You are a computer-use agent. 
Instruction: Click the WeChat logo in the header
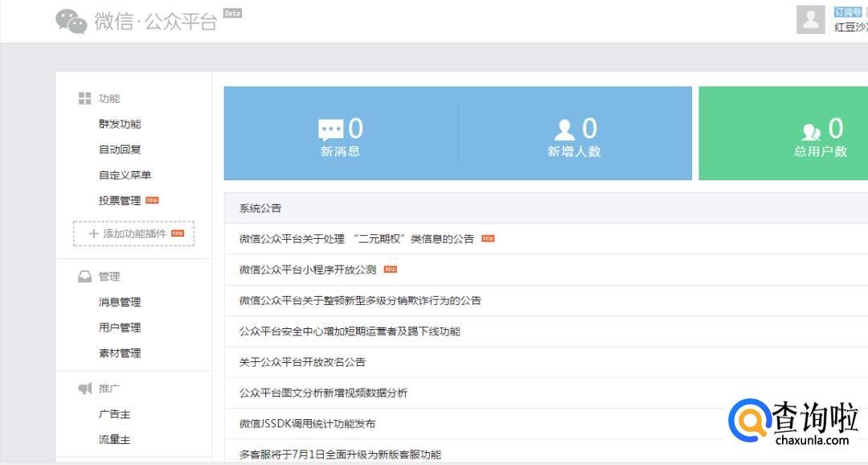pos(72,22)
